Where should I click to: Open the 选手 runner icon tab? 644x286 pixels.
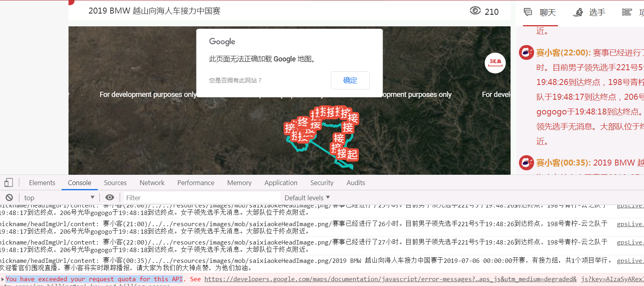point(578,12)
